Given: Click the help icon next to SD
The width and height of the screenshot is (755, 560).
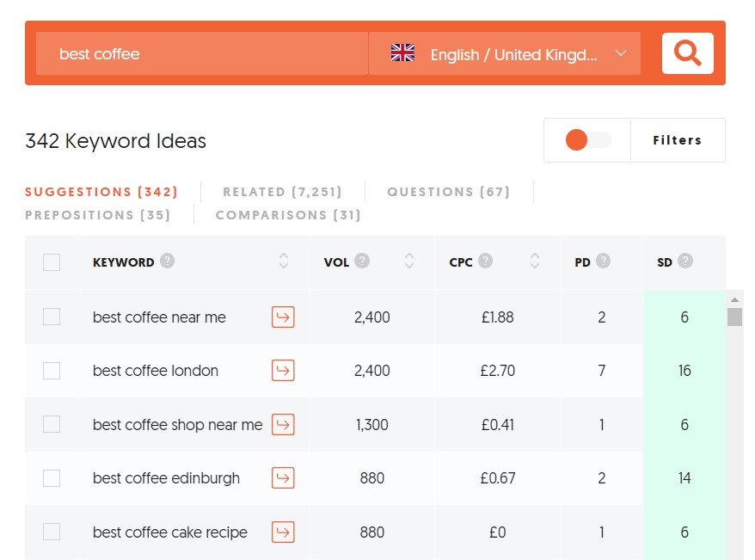Looking at the screenshot, I should coord(685,261).
